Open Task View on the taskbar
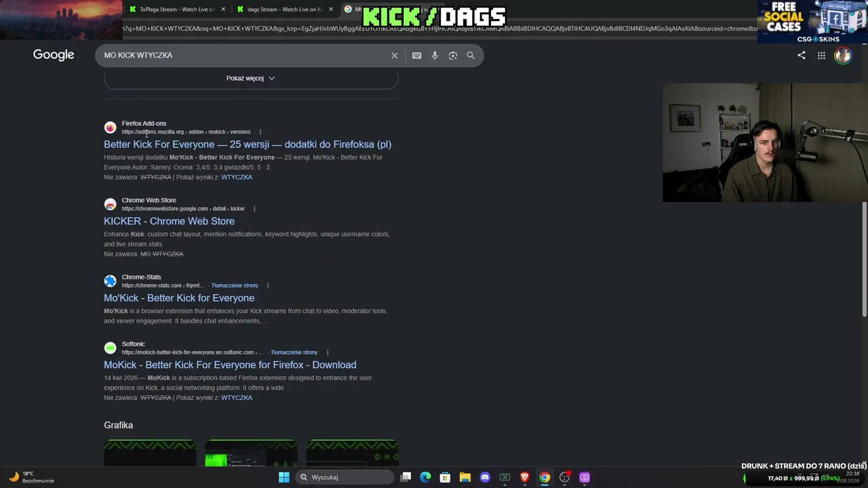The width and height of the screenshot is (868, 488). (406, 477)
